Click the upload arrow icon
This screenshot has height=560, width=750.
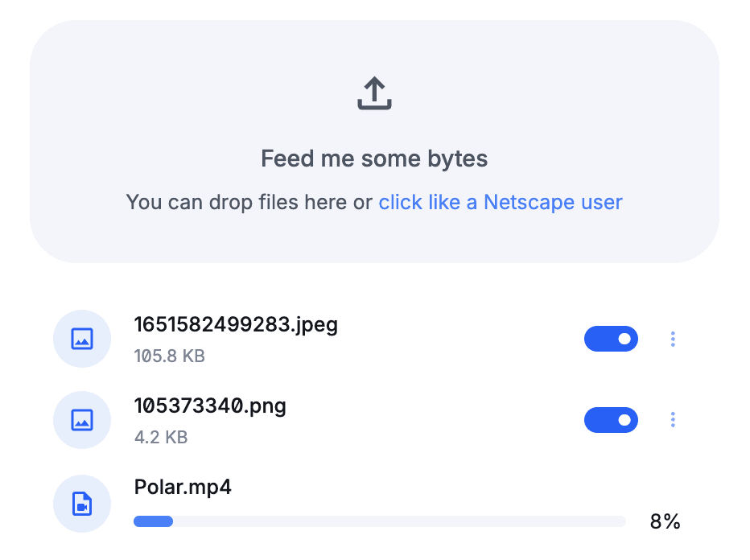pos(374,93)
